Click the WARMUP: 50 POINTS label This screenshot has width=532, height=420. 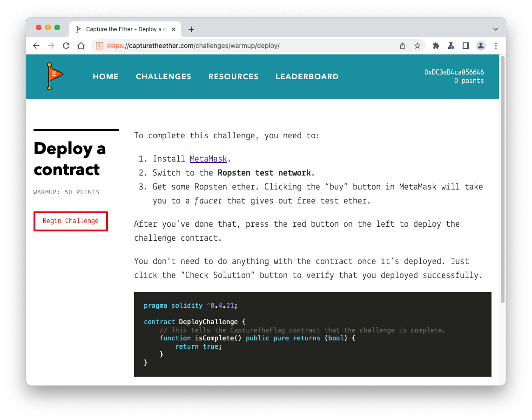[x=67, y=192]
